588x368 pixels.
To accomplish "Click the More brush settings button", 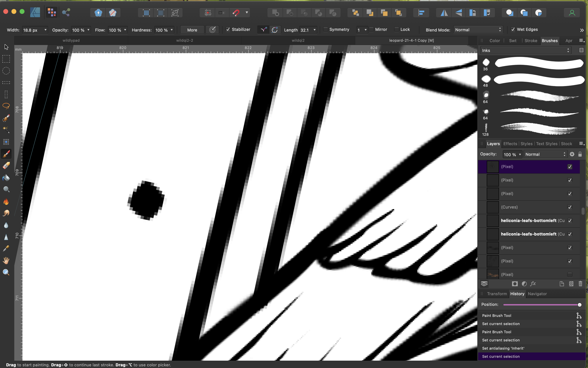I will pos(192,30).
